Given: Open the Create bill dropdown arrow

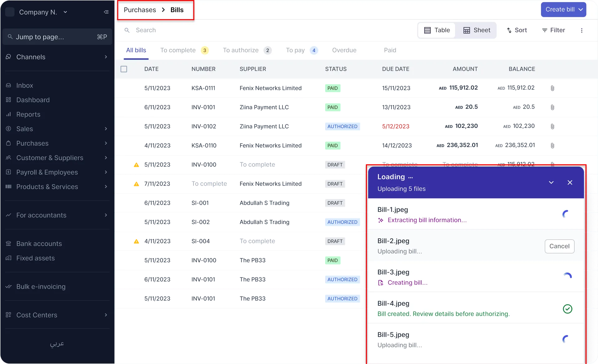Looking at the screenshot, I should point(581,9).
